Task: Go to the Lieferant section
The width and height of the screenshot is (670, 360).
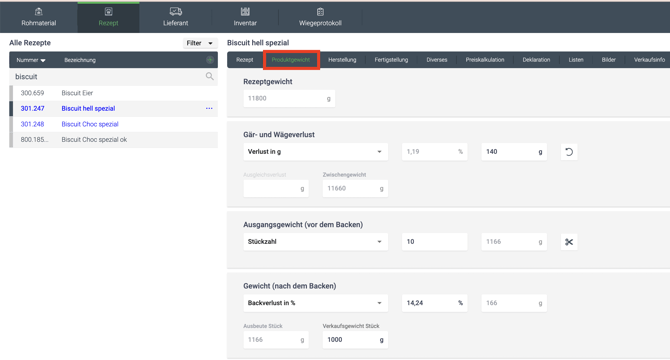Action: coord(175,17)
